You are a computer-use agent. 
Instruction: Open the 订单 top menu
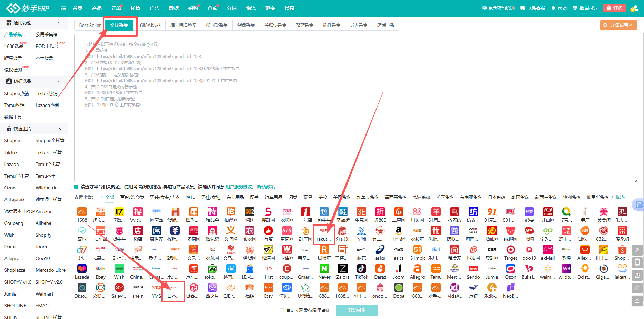pyautogui.click(x=116, y=8)
